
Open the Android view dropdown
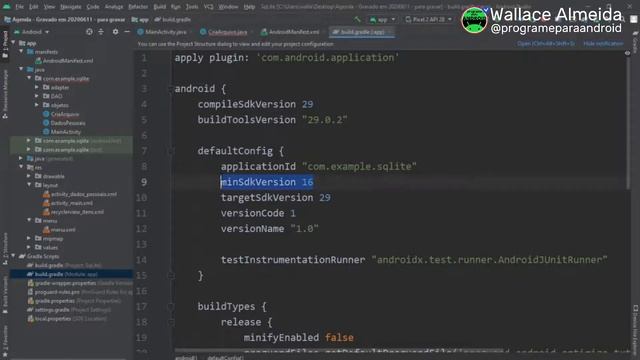click(x=32, y=32)
